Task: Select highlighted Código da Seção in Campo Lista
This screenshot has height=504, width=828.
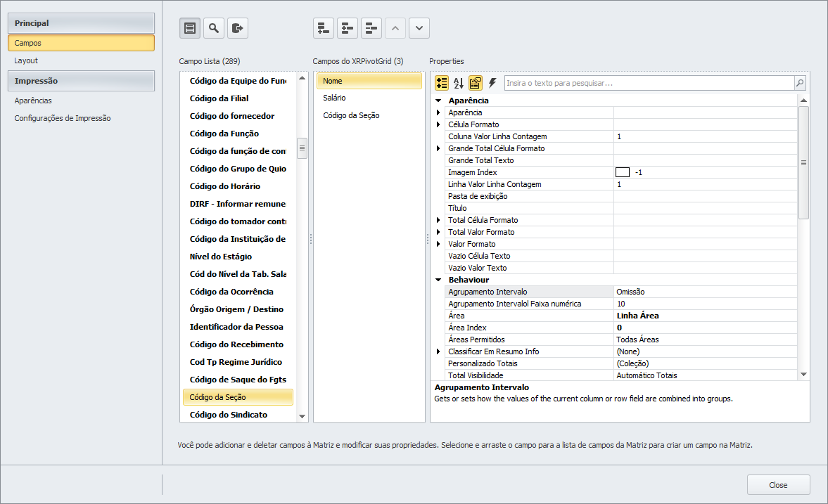Action: tap(238, 397)
